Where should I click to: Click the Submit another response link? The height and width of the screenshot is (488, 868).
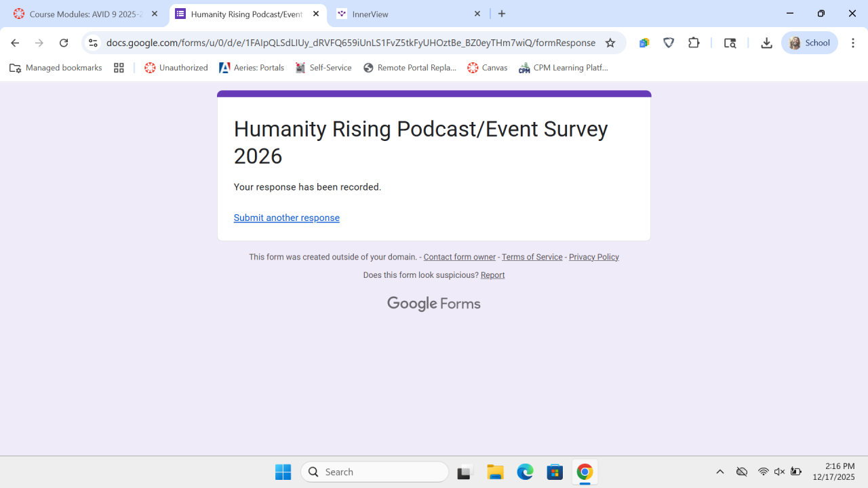pos(286,218)
